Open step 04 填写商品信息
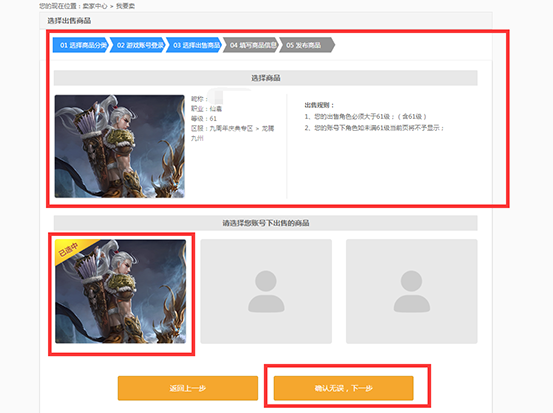This screenshot has height=413, width=553. (x=251, y=45)
